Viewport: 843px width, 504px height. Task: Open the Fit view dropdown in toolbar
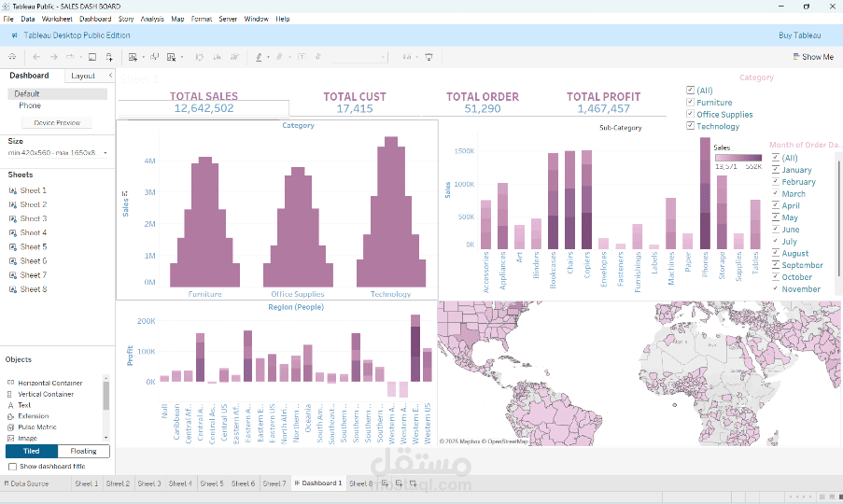pos(359,57)
